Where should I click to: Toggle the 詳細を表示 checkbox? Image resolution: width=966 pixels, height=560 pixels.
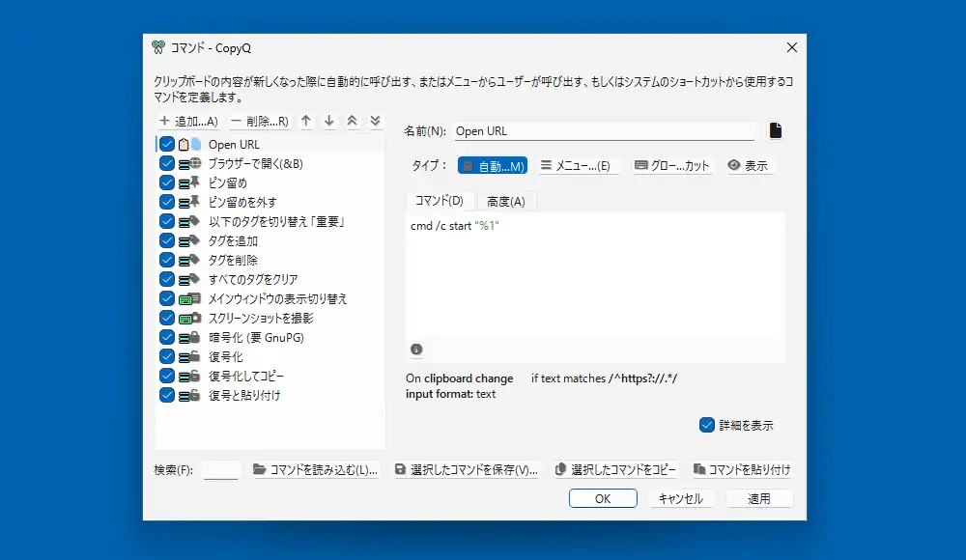(707, 425)
